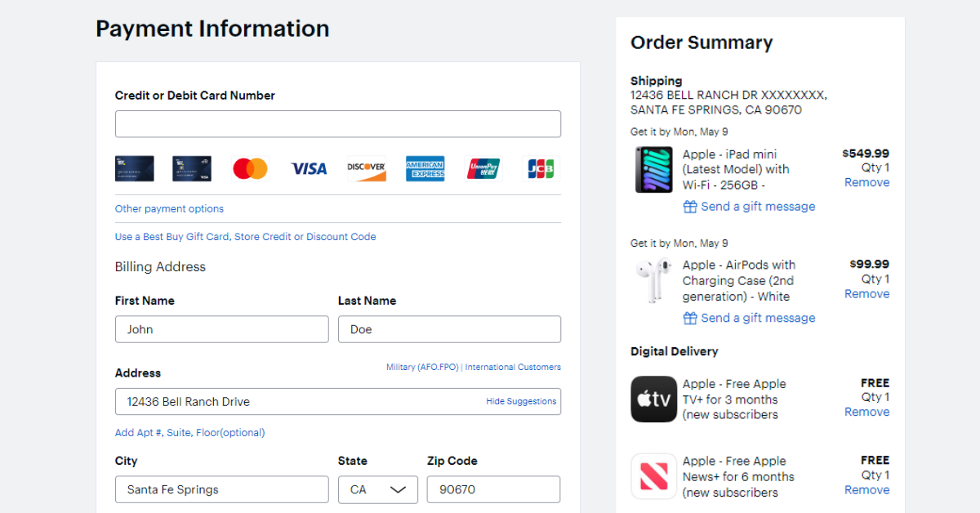Click the Credit or Debit Card Number field
This screenshot has width=980, height=513.
pos(337,123)
